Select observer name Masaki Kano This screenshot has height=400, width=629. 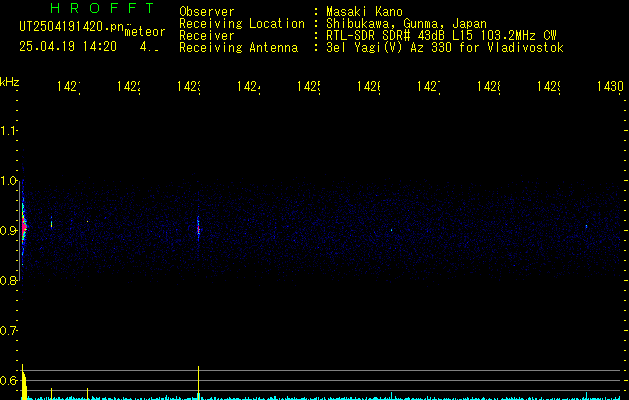tap(365, 12)
